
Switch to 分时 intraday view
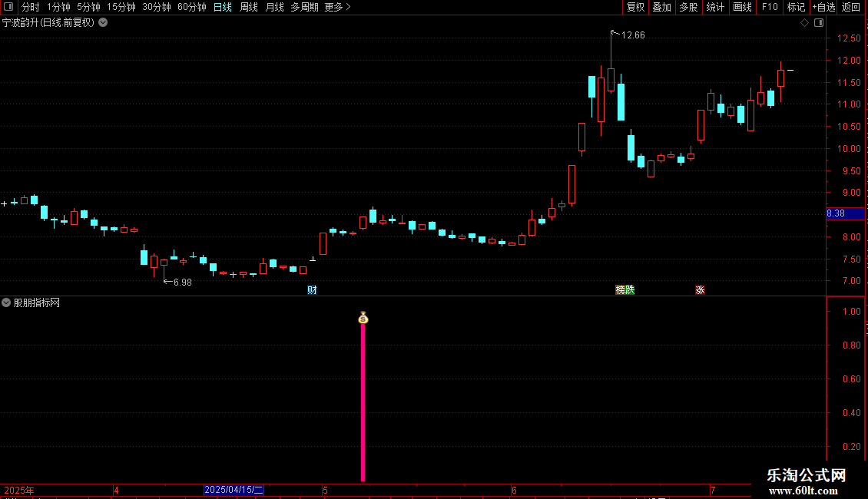[31, 7]
